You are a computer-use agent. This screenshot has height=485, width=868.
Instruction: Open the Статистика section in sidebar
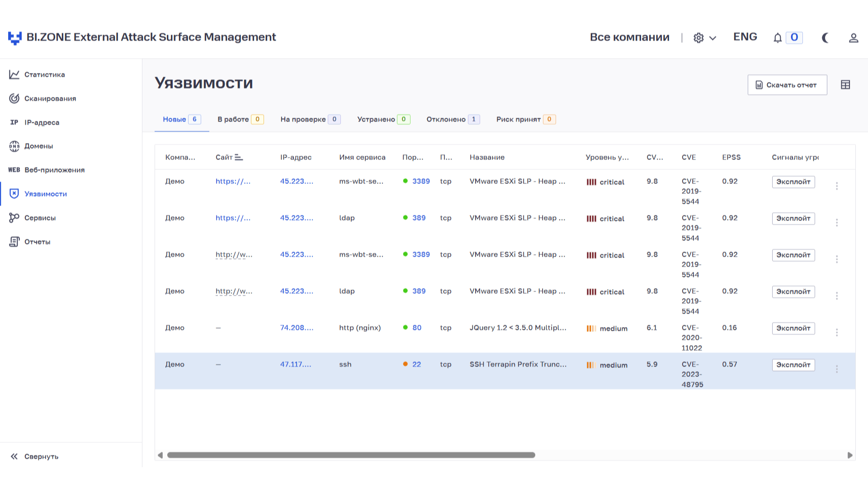coord(44,75)
